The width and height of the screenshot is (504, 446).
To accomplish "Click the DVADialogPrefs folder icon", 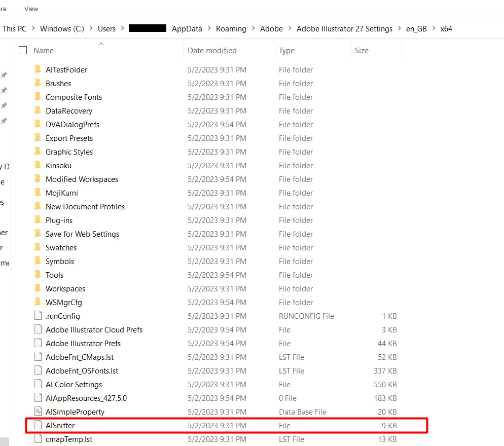I will (38, 124).
